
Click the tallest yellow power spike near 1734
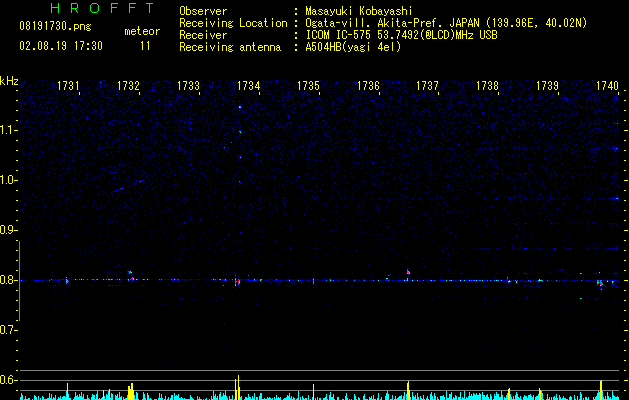click(238, 387)
